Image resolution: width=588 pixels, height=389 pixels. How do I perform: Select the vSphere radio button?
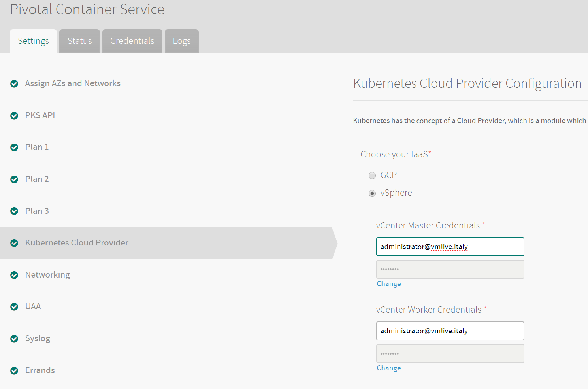coord(372,193)
